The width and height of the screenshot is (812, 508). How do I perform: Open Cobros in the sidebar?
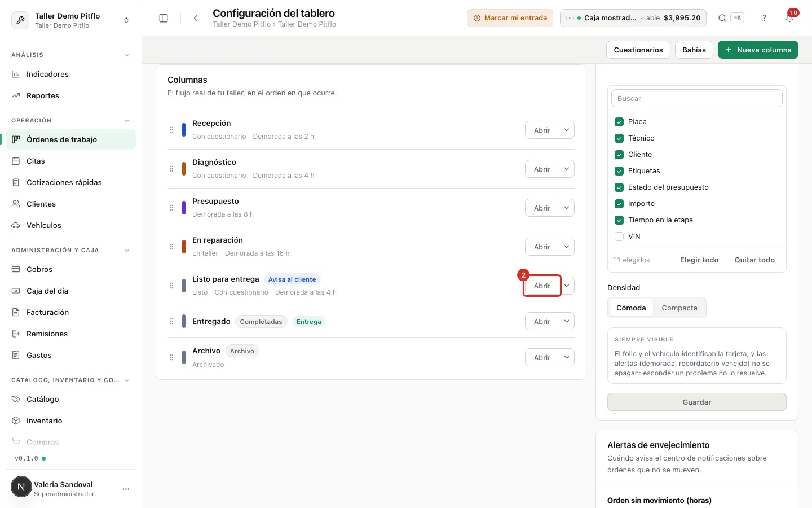coord(70,269)
